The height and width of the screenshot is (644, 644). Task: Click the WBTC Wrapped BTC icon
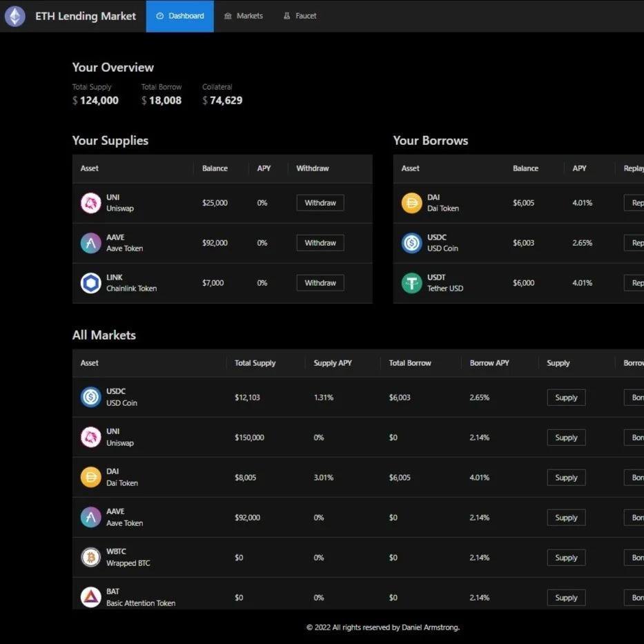[x=90, y=558]
